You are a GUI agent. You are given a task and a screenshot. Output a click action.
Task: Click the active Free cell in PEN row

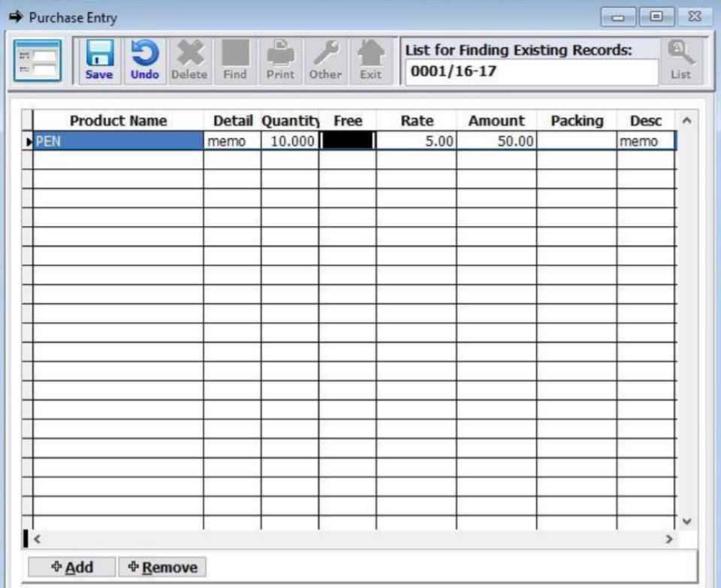pyautogui.click(x=348, y=140)
